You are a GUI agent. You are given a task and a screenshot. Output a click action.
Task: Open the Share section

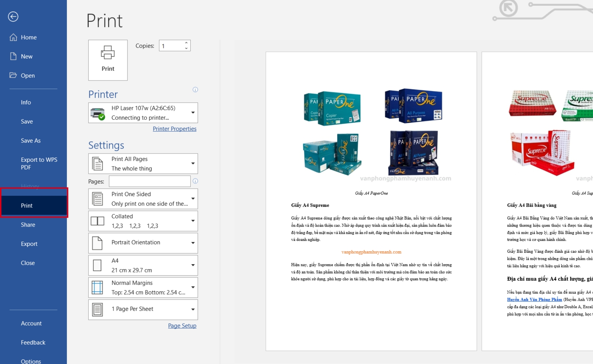(x=33, y=225)
